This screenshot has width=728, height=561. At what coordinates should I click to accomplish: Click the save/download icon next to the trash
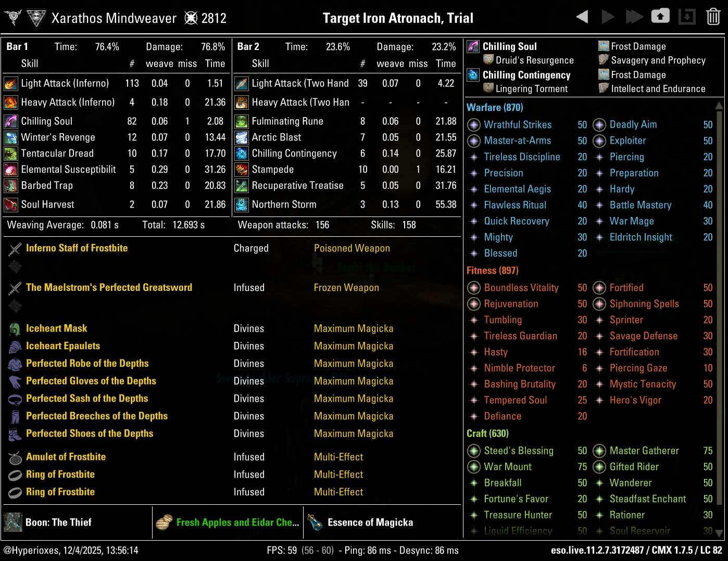(x=687, y=16)
